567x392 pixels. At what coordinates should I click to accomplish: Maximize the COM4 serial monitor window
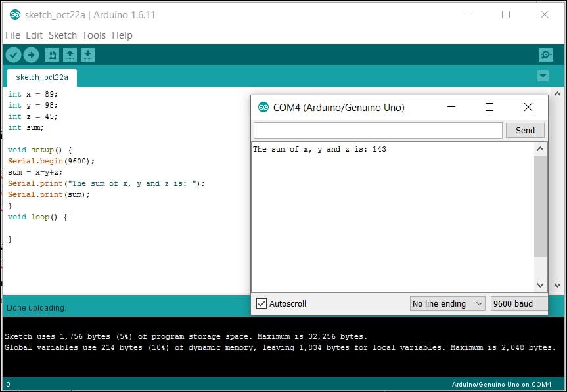(x=489, y=107)
